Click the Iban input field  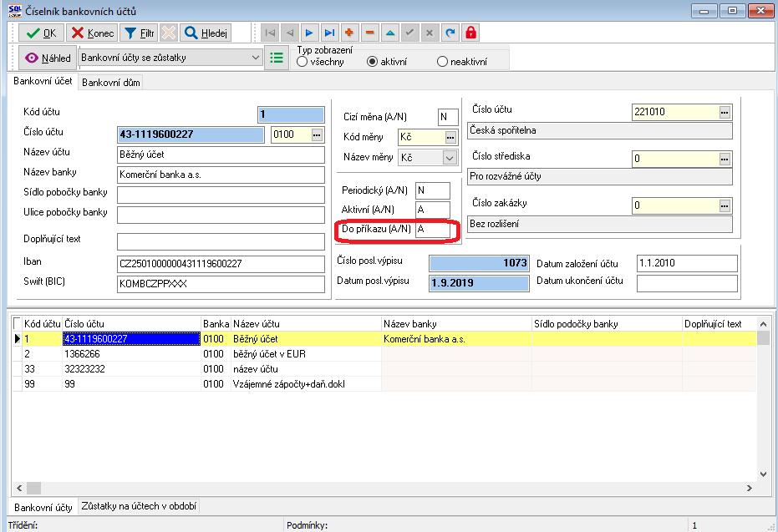pyautogui.click(x=221, y=264)
